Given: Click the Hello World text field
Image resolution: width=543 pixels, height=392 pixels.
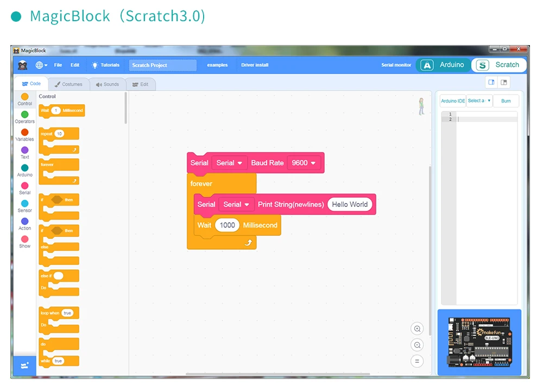Looking at the screenshot, I should click(x=350, y=204).
